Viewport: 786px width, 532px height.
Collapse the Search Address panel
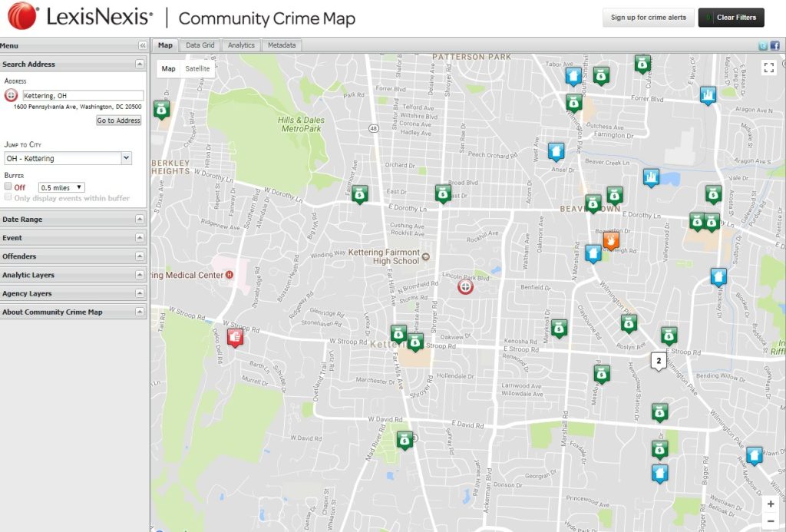click(x=140, y=64)
